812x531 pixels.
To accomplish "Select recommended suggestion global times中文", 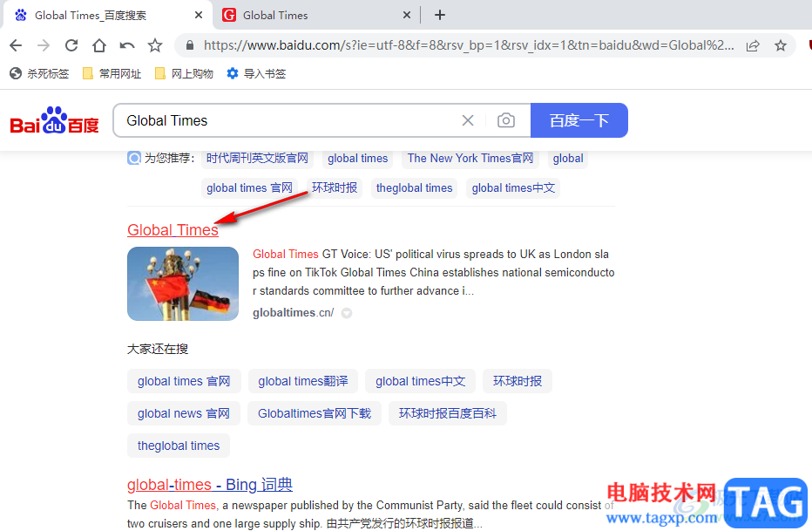I will pyautogui.click(x=513, y=188).
